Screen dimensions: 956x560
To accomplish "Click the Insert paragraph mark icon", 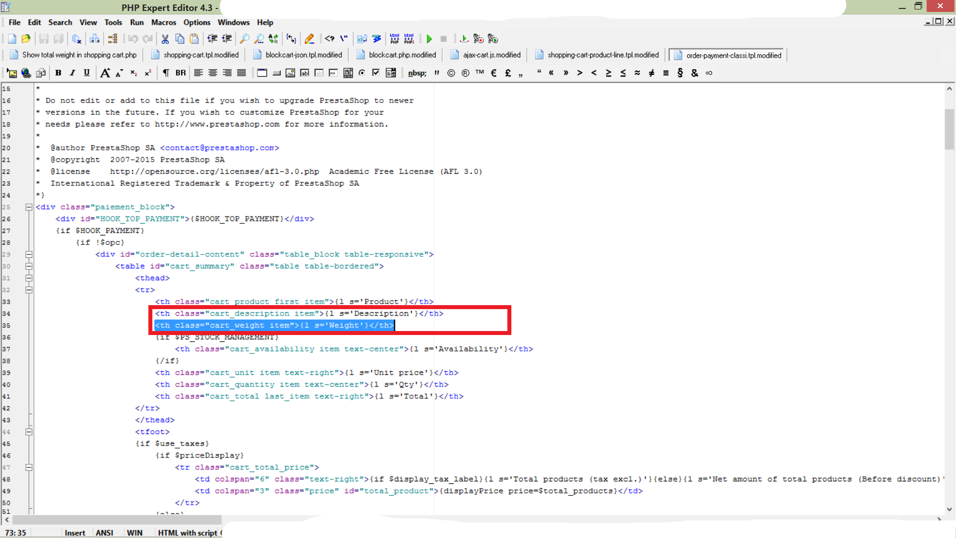I will pos(166,73).
